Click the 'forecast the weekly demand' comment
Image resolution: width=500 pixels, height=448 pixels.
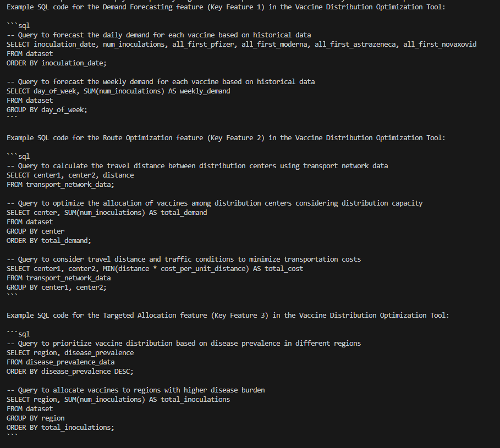pyautogui.click(x=161, y=81)
